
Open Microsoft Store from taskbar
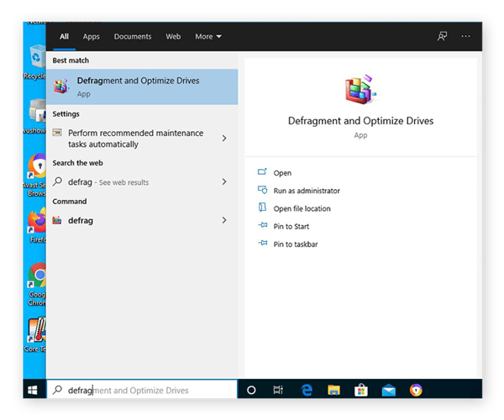[361, 390]
